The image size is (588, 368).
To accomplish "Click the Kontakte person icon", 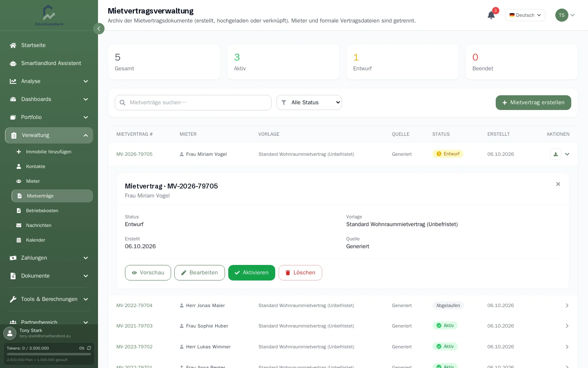I will 19,166.
